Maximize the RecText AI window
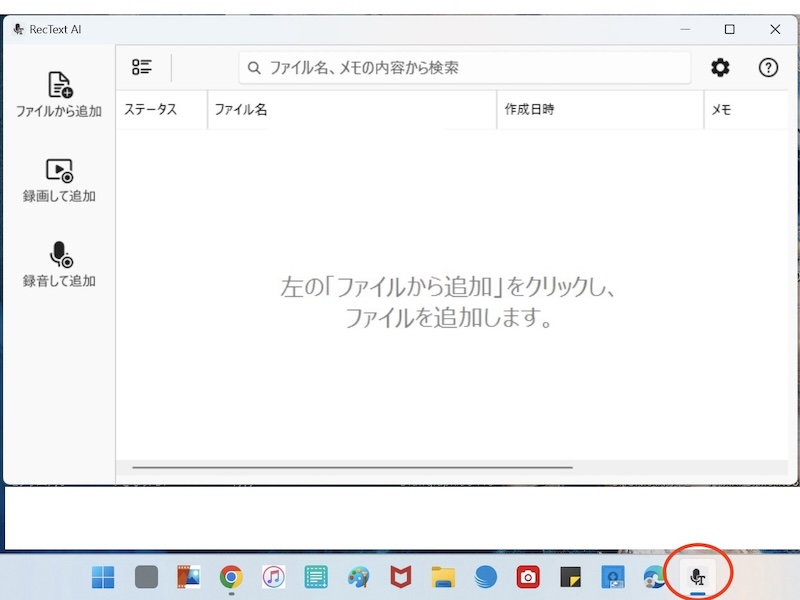 click(x=730, y=29)
